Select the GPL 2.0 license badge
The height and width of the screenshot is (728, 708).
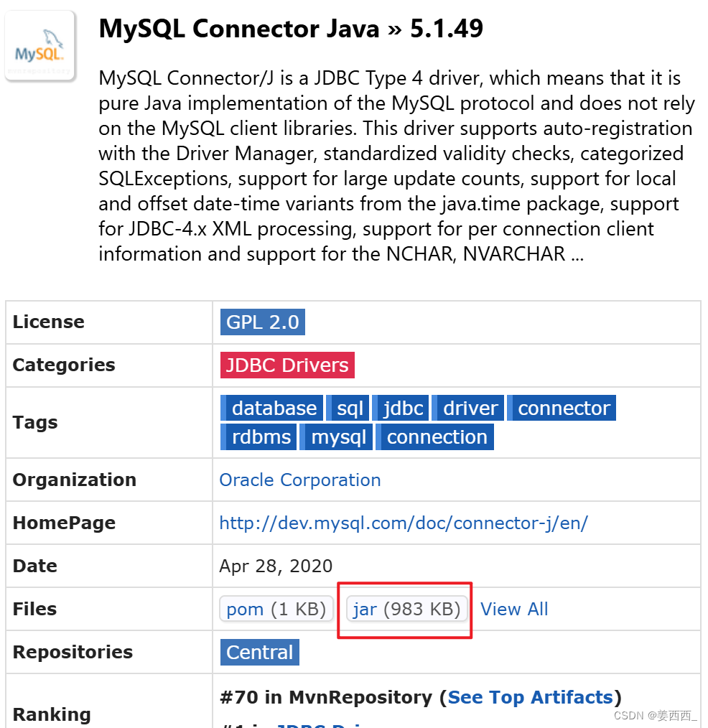tap(262, 322)
